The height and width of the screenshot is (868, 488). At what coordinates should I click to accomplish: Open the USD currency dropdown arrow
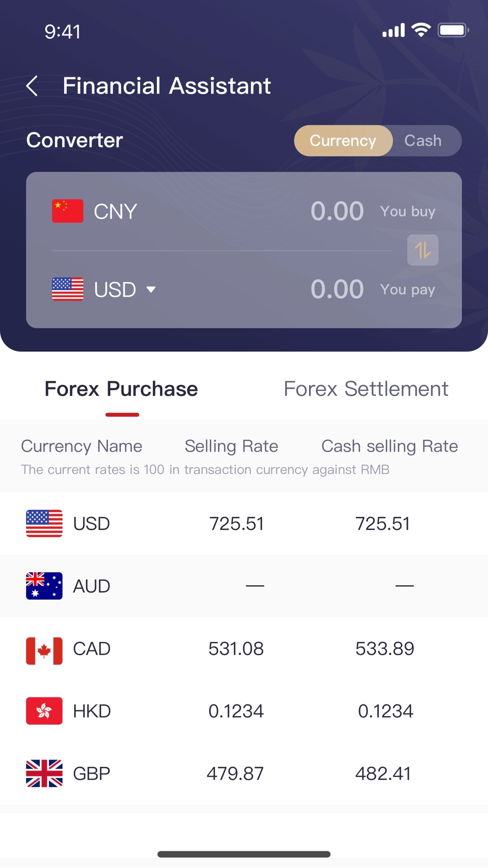(x=151, y=289)
